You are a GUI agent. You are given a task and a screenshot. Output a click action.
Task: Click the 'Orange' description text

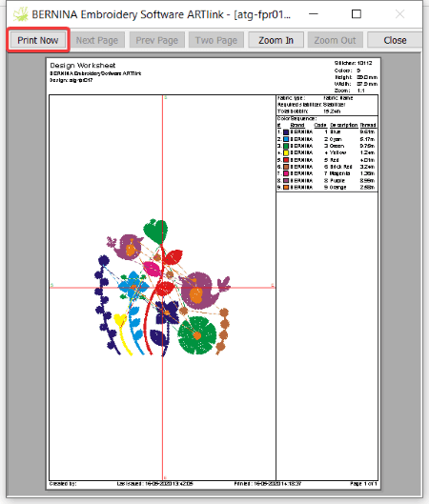pyautogui.click(x=338, y=188)
